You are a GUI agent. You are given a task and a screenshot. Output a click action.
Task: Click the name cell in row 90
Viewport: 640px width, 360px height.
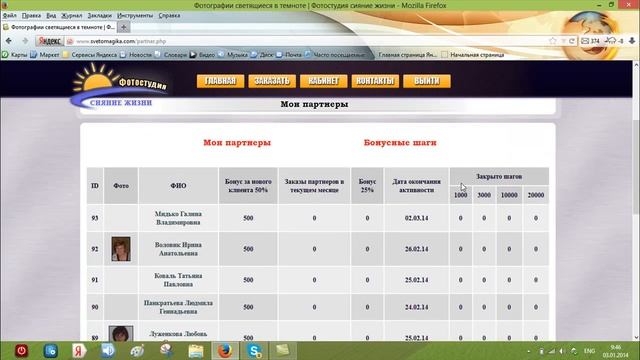click(x=178, y=307)
